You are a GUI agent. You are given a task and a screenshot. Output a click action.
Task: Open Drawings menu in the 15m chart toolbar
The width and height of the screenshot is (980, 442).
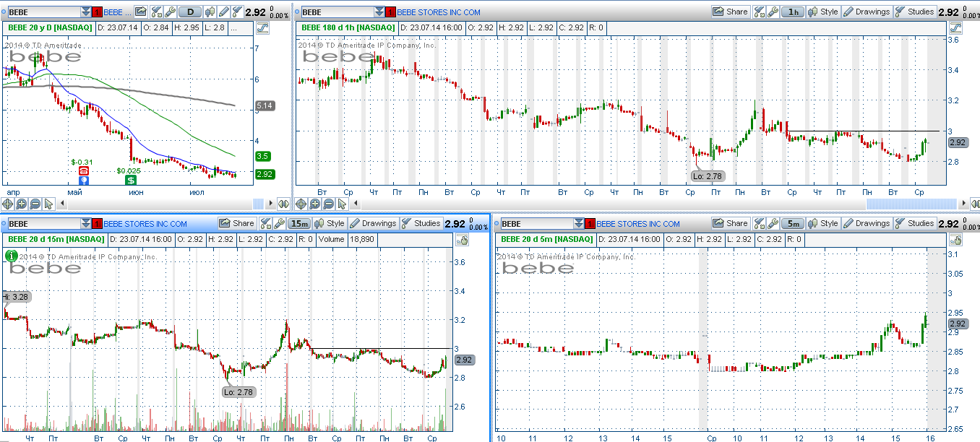tap(373, 223)
